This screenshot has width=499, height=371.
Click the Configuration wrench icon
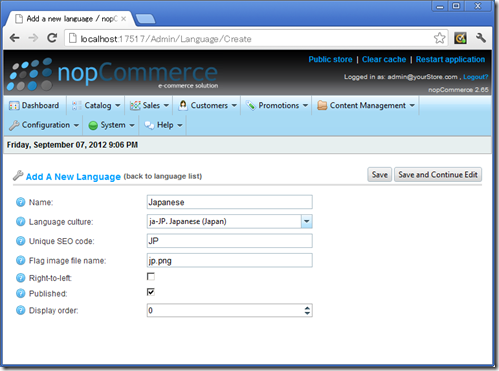14,125
